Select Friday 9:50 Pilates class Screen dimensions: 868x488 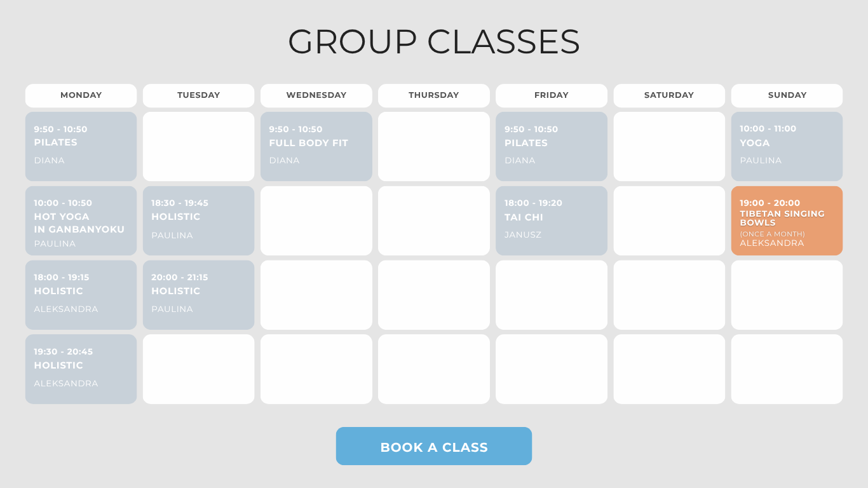pos(552,147)
